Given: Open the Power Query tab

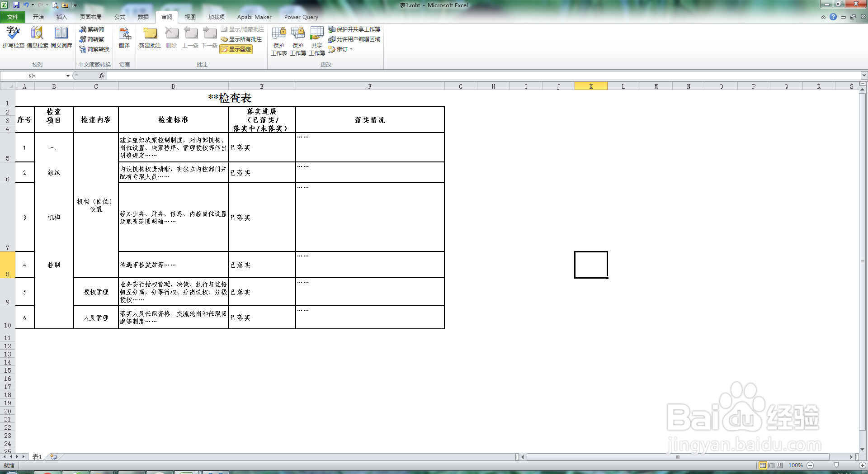Looking at the screenshot, I should (301, 17).
